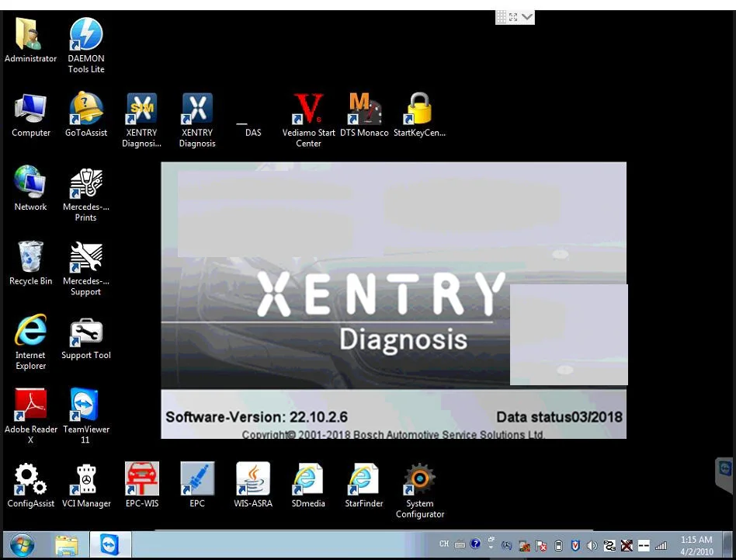
Task: Launch the EPC spark plug icon
Action: pyautogui.click(x=197, y=485)
